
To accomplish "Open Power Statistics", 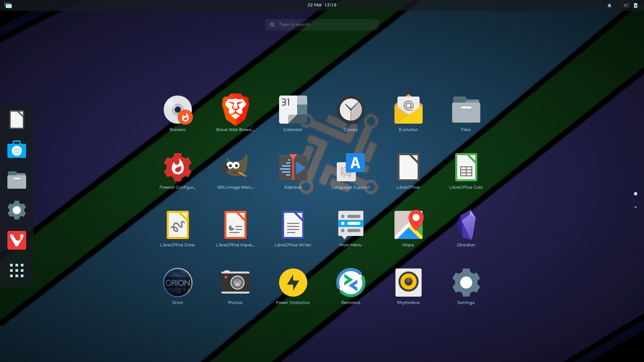I will click(293, 283).
